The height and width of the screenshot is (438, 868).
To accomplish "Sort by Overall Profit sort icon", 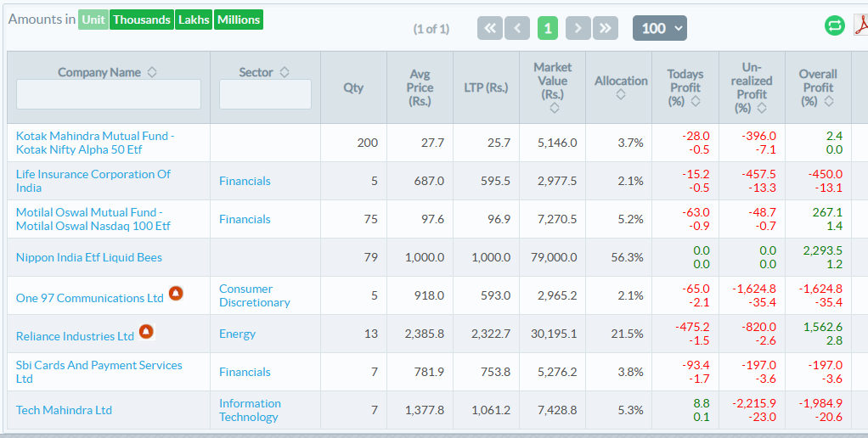I will point(829,101).
